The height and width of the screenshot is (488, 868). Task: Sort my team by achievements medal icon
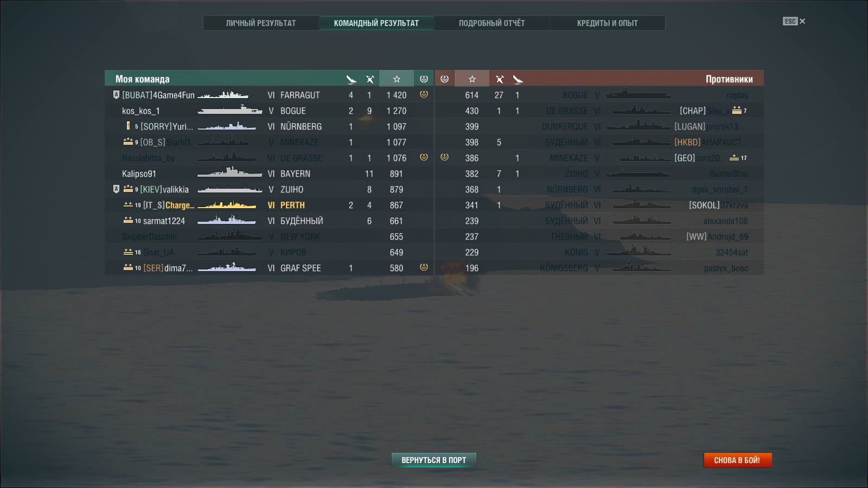(424, 79)
